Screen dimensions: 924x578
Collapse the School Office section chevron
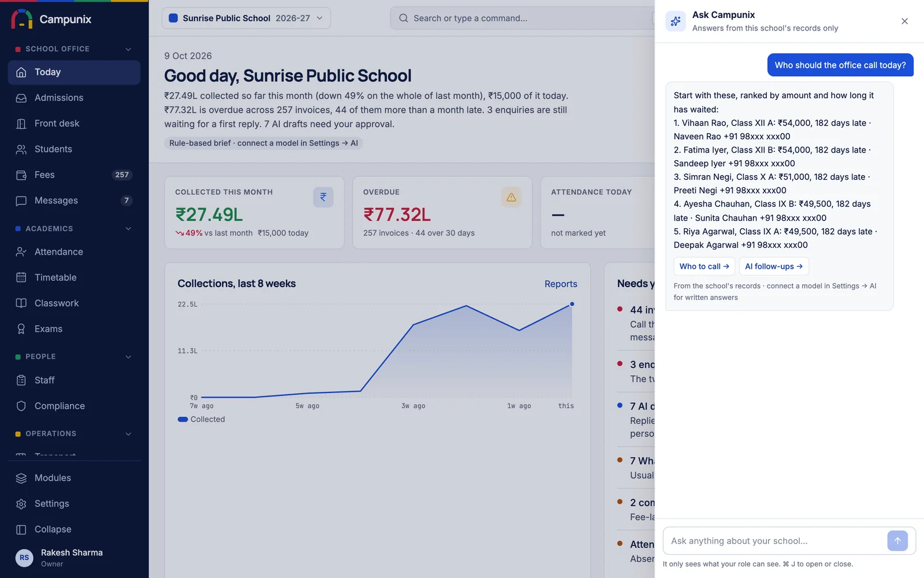(x=128, y=49)
